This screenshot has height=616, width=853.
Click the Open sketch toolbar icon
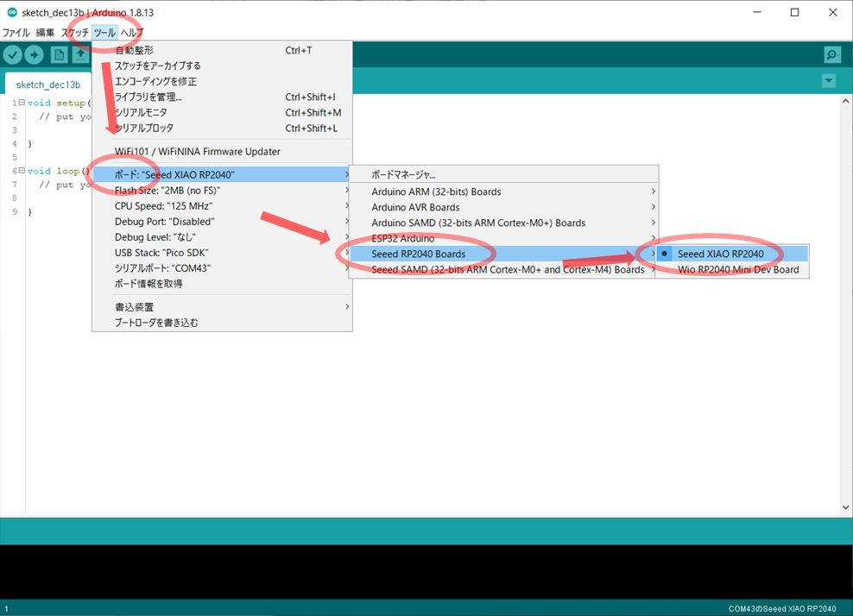(80, 55)
